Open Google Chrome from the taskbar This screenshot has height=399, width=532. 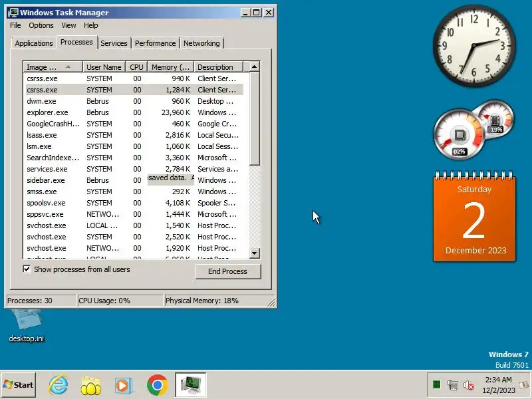pos(157,385)
